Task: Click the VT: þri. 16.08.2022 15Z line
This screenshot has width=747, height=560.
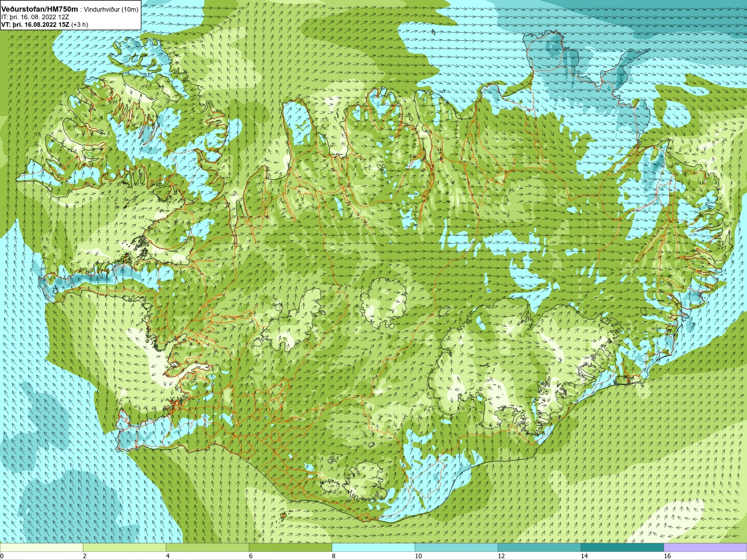Action: click(x=44, y=24)
